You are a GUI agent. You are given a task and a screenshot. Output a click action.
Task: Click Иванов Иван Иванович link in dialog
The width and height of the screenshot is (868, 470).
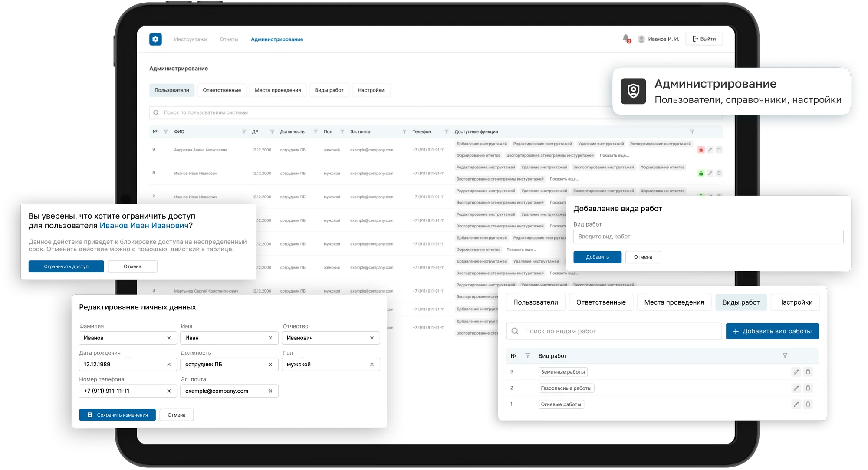[x=144, y=226]
